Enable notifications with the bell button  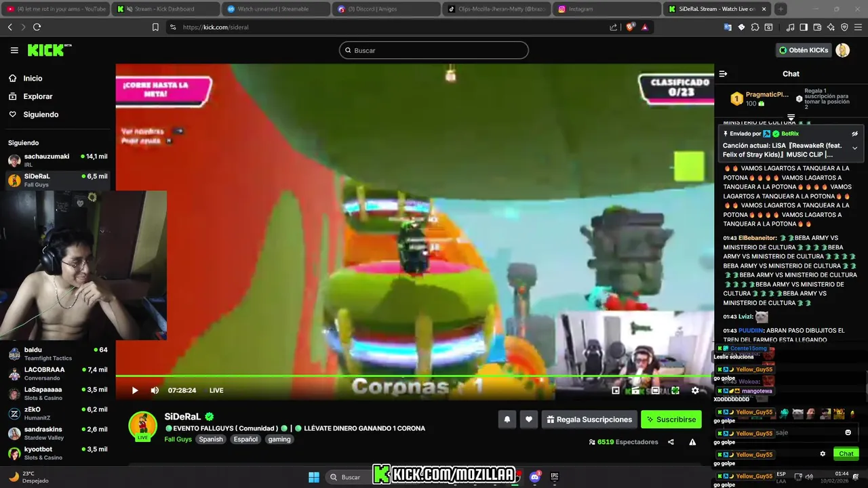(507, 420)
